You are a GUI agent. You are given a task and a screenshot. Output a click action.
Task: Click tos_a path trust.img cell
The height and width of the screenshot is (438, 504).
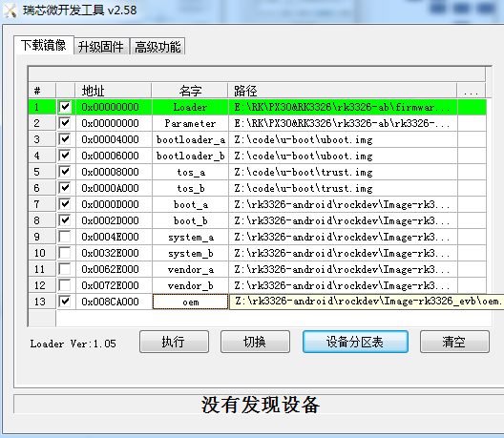click(343, 172)
